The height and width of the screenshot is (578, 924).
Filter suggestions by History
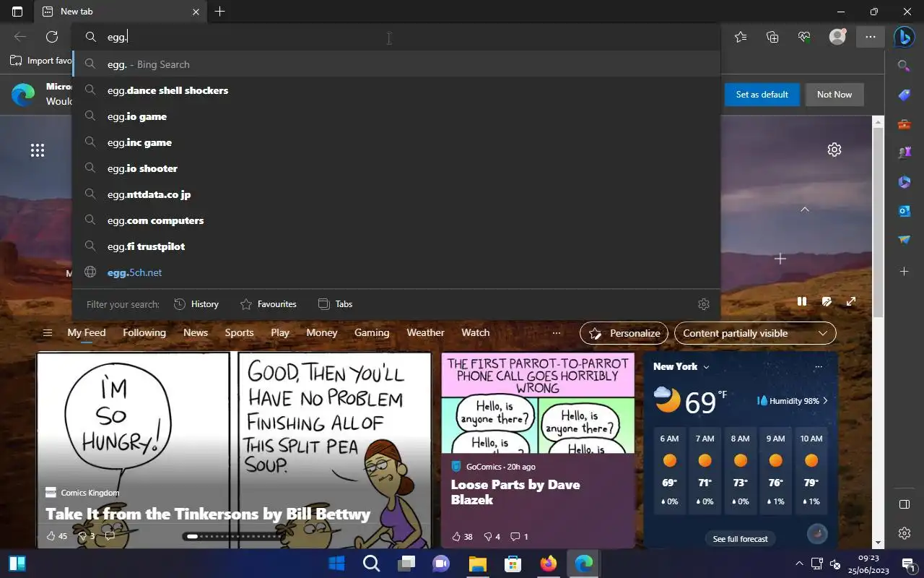click(x=196, y=304)
